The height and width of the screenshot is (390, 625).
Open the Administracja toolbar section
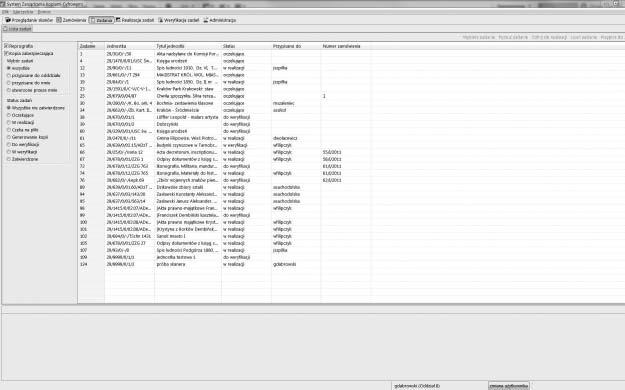(x=220, y=20)
